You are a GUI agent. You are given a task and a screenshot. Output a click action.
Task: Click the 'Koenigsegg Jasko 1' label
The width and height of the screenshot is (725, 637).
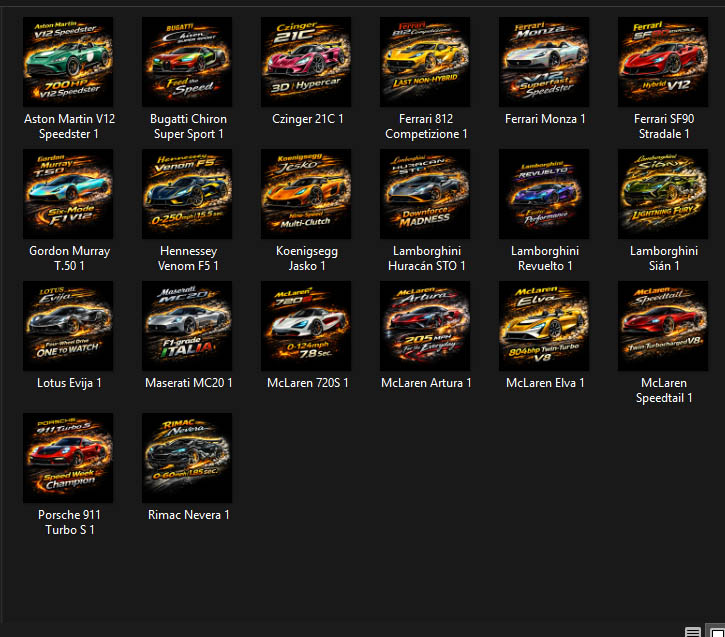pyautogui.click(x=307, y=258)
